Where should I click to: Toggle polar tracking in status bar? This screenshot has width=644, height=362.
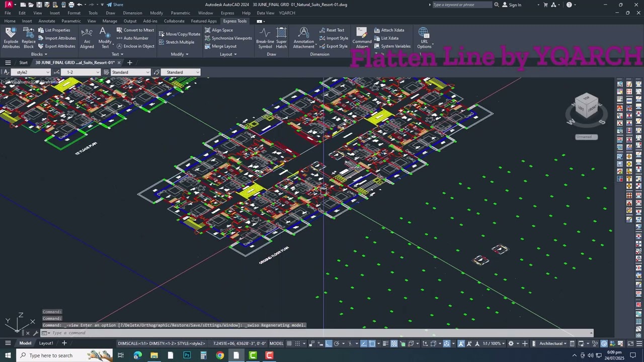(x=337, y=343)
